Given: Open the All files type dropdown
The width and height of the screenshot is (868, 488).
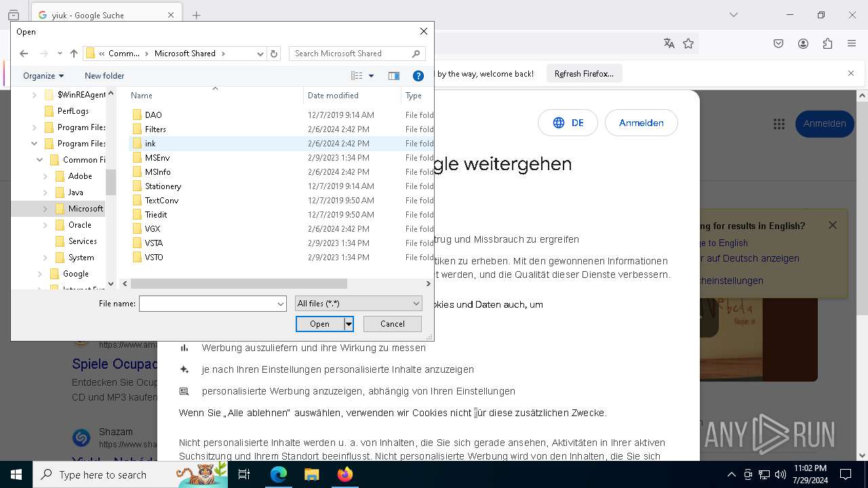Looking at the screenshot, I should [359, 304].
